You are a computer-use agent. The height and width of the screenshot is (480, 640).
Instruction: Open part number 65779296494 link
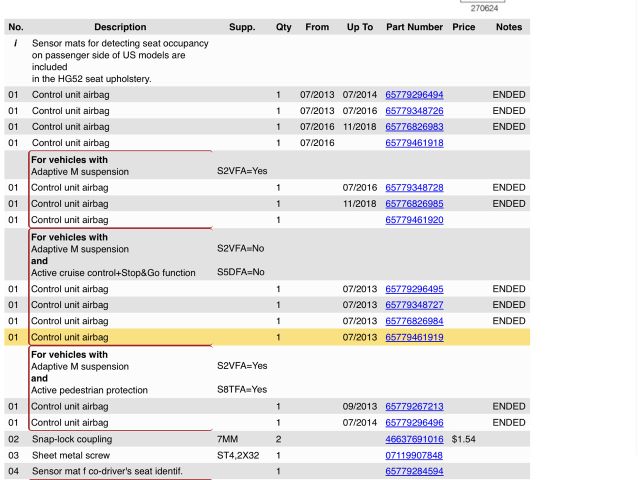pyautogui.click(x=414, y=95)
